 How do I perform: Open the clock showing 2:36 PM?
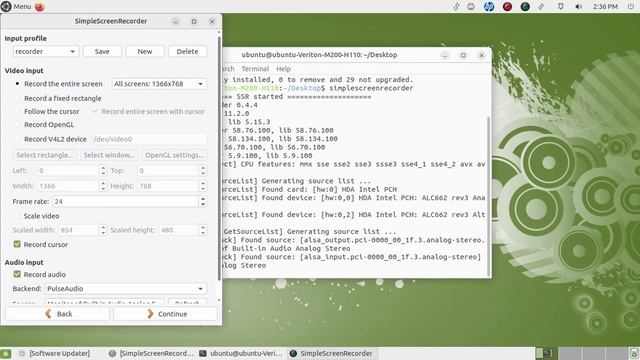tap(605, 7)
